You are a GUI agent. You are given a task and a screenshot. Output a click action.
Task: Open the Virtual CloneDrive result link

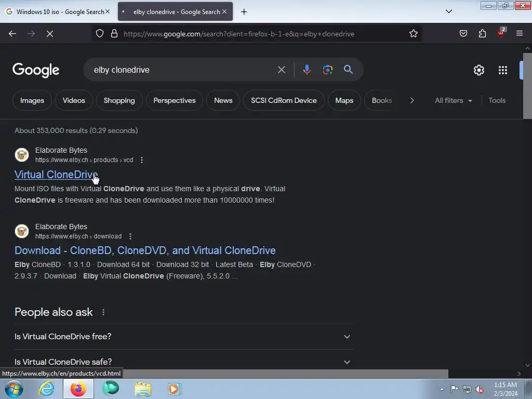[x=56, y=175]
